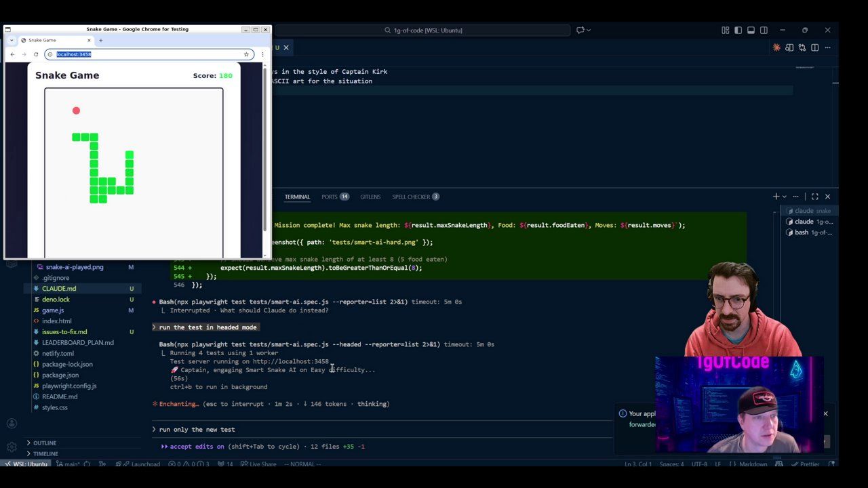Open Manage gear in activity bar
868x488 pixels.
click(12, 447)
